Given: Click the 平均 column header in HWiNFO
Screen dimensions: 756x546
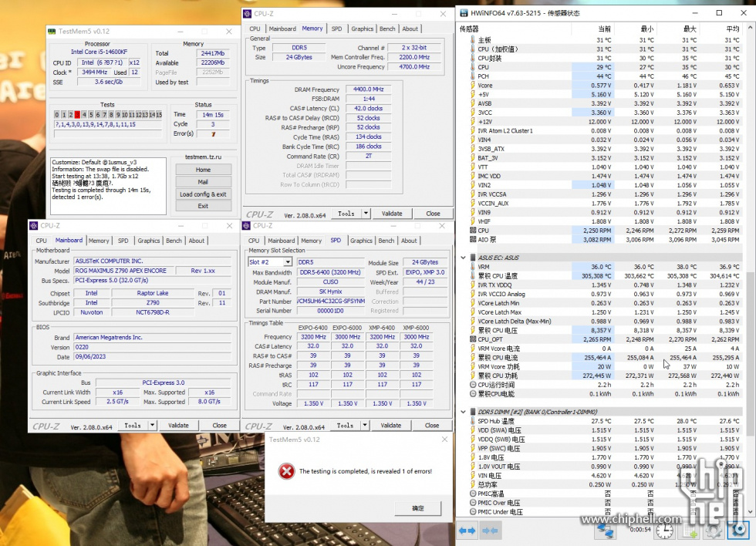Looking at the screenshot, I should click(721, 29).
